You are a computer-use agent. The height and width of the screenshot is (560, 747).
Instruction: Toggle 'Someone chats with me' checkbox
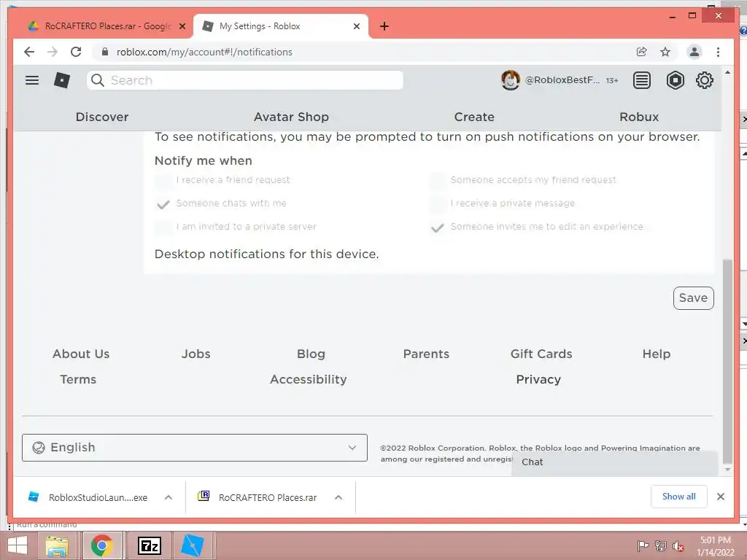point(163,204)
